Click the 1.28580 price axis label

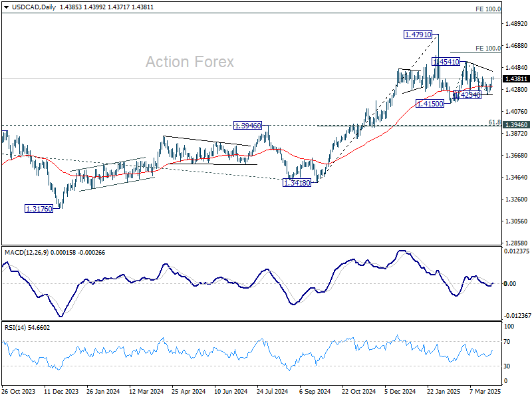click(x=516, y=243)
